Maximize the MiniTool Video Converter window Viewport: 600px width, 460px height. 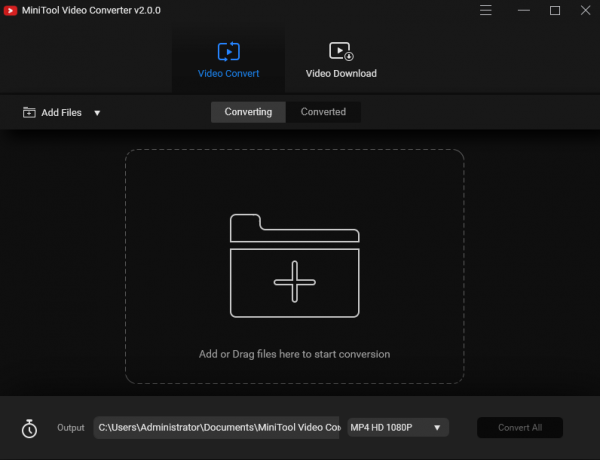[555, 10]
